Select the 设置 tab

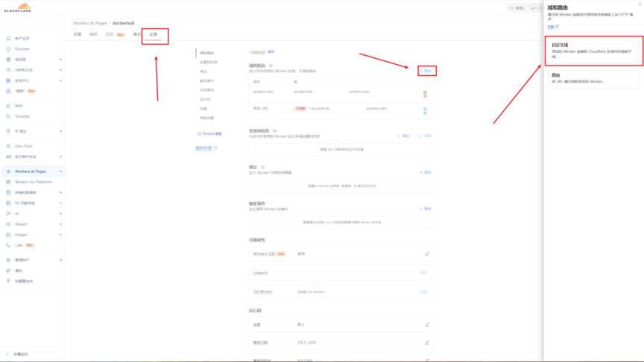pyautogui.click(x=154, y=34)
